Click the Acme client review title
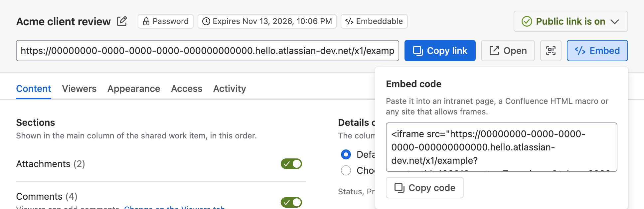Screen dimensions: 644x209 [x=64, y=21]
